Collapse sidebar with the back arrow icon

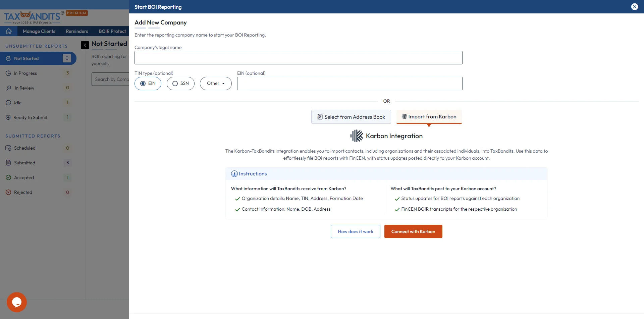[x=85, y=45]
